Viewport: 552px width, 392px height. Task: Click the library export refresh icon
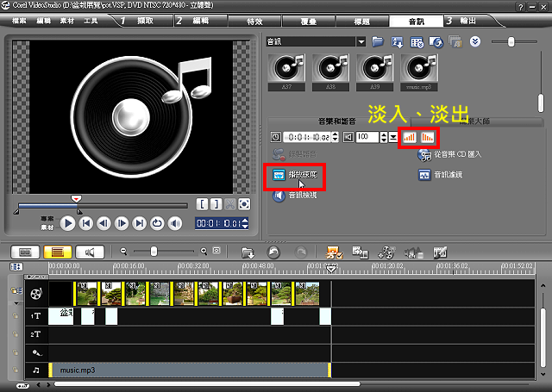coord(436,42)
